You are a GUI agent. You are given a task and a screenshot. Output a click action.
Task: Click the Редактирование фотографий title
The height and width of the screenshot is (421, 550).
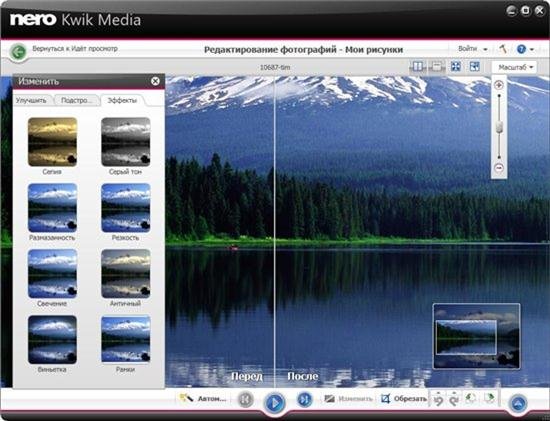[x=303, y=50]
